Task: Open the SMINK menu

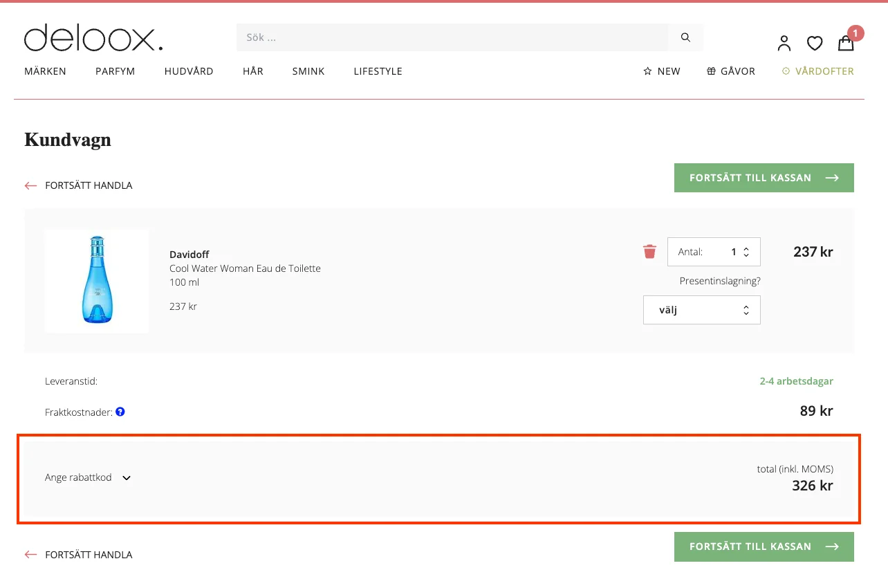Action: coord(308,71)
